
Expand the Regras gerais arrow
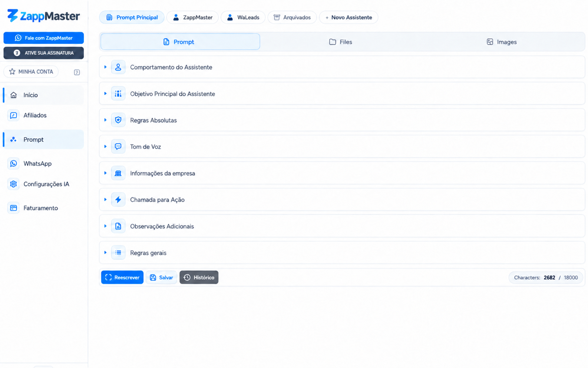pos(105,253)
